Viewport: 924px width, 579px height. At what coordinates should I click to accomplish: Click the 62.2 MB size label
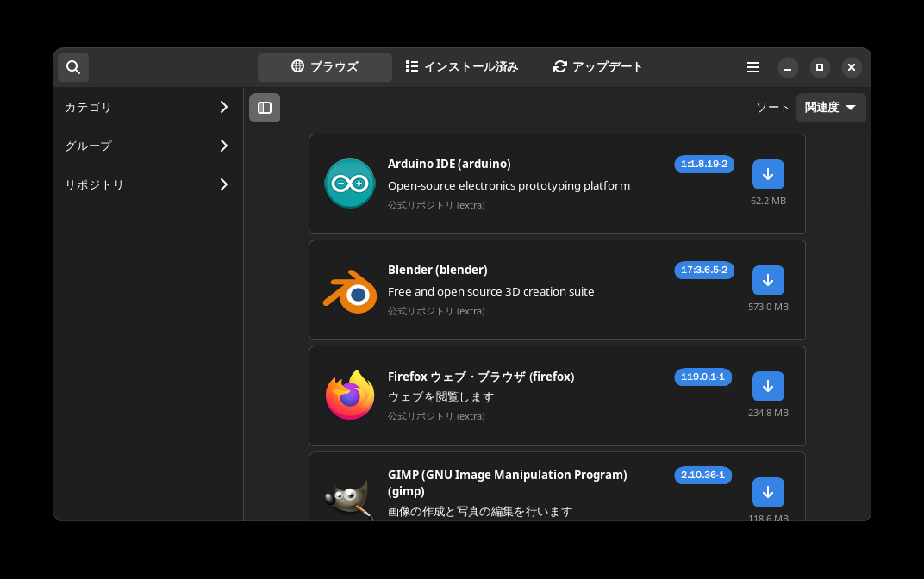coord(769,201)
